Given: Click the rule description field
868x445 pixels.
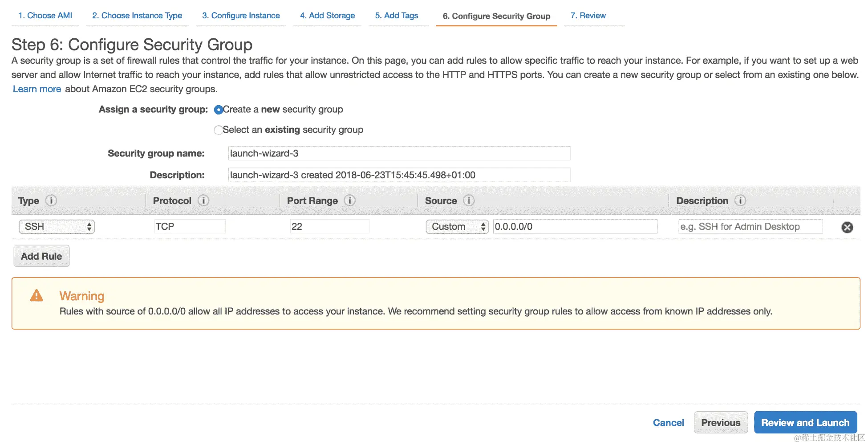Looking at the screenshot, I should [x=750, y=226].
